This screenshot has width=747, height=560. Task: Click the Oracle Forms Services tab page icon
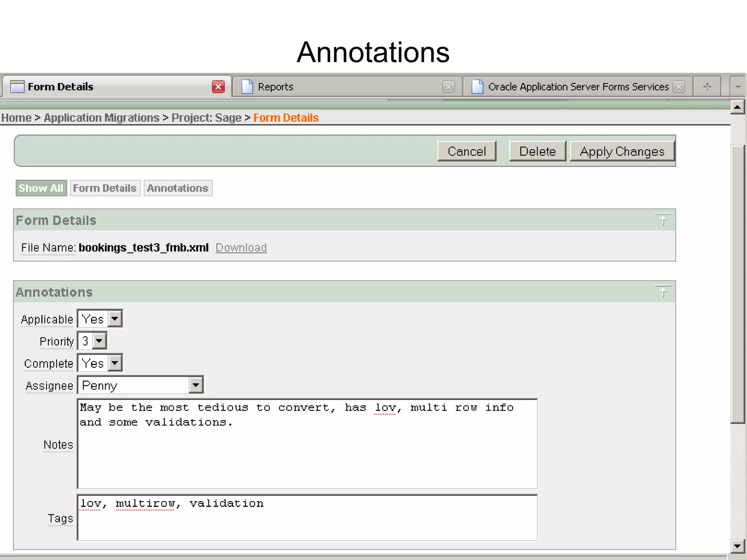click(x=477, y=87)
